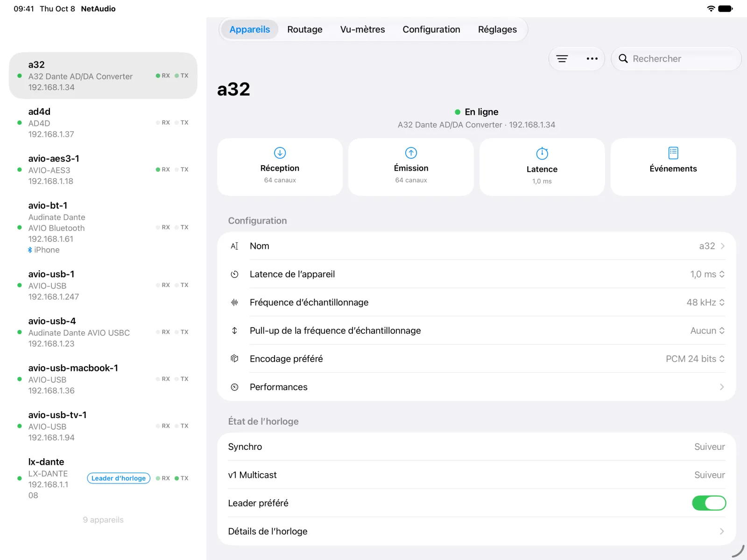Switch to the Configuration tab
This screenshot has width=747, height=560.
(x=431, y=29)
